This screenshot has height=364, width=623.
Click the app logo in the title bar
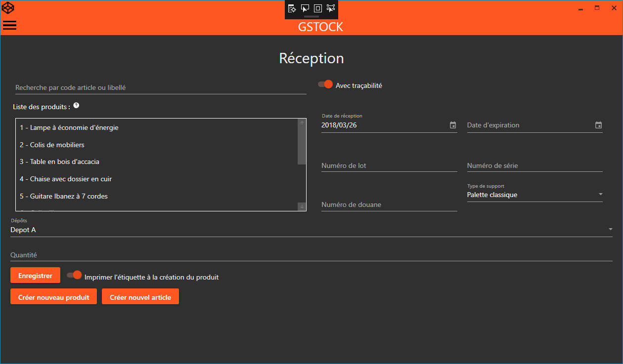tap(8, 8)
